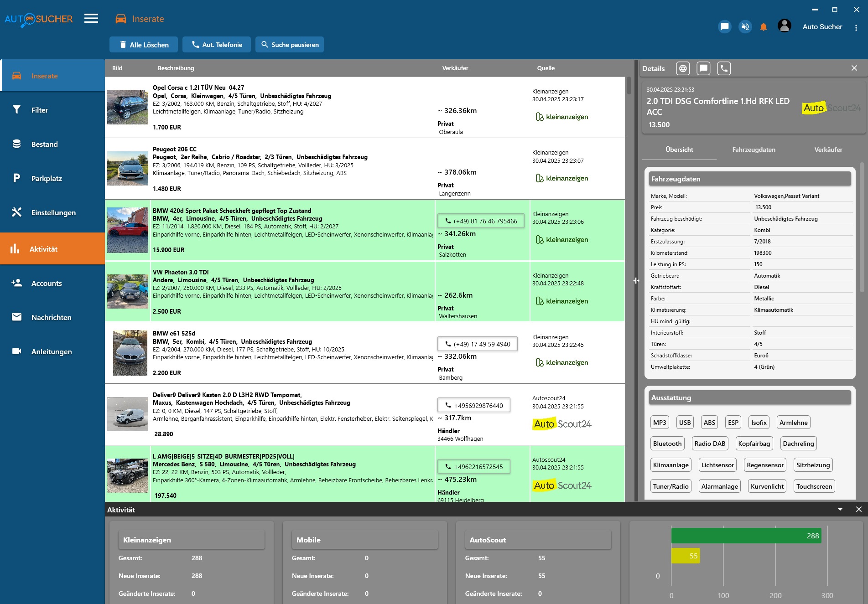This screenshot has height=604, width=868.
Task: Open Einstellungen in the sidebar
Action: (x=52, y=212)
